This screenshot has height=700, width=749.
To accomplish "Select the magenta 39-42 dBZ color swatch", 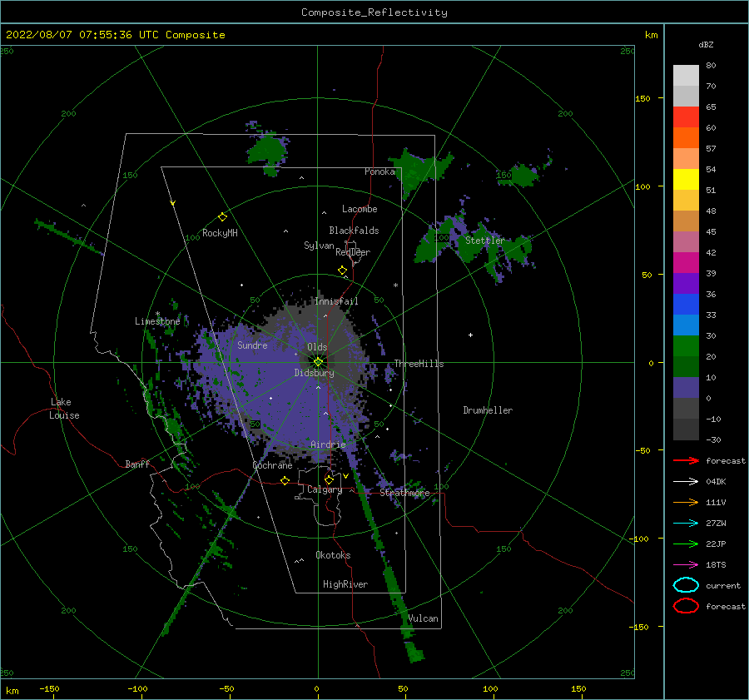I will pyautogui.click(x=686, y=263).
